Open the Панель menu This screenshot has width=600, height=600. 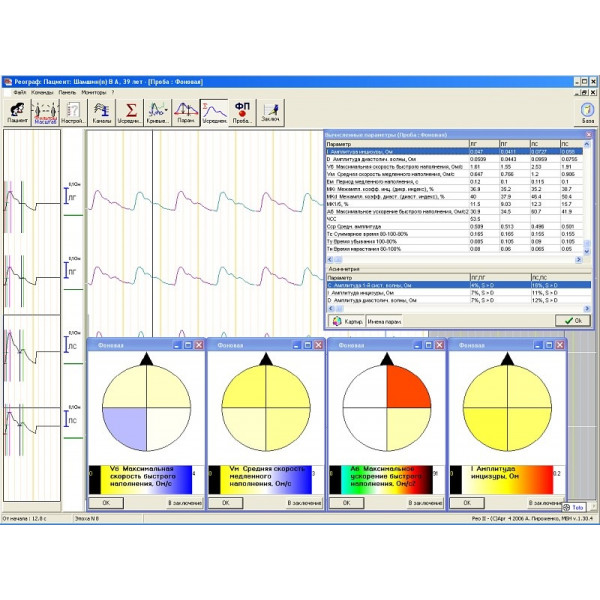pyautogui.click(x=67, y=92)
